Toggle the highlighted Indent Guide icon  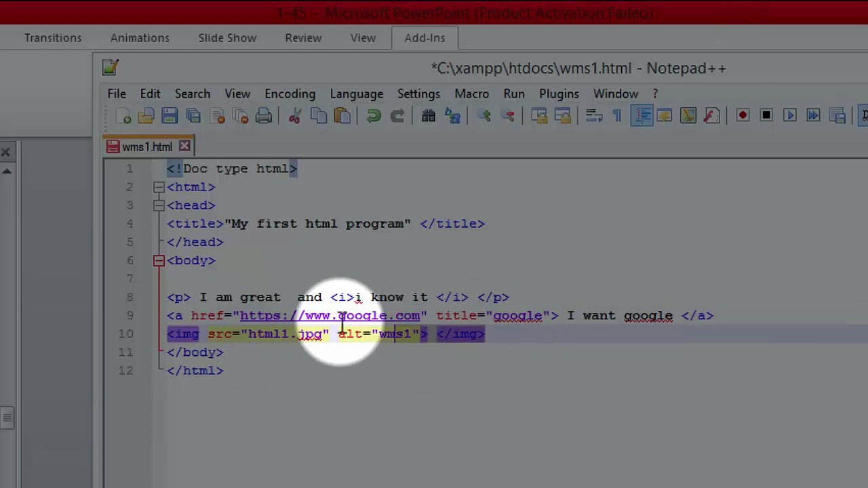coord(642,116)
